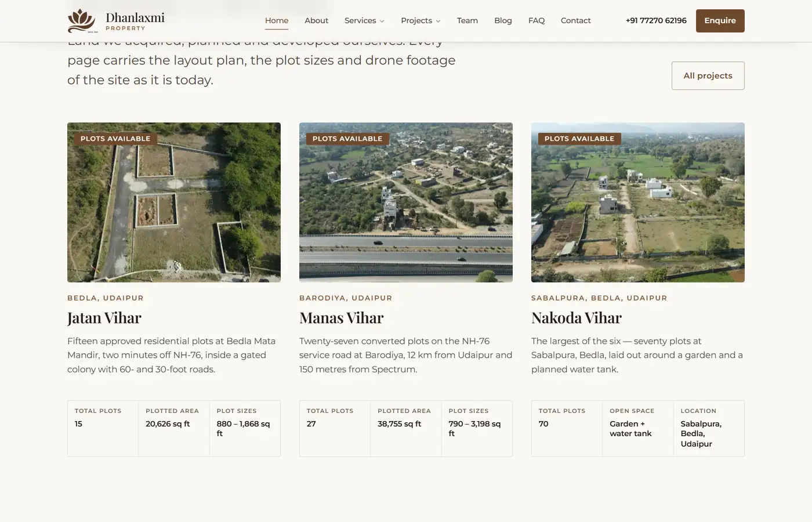Viewport: 812px width, 522px height.
Task: Open the Jatan Vihar project title
Action: point(104,318)
